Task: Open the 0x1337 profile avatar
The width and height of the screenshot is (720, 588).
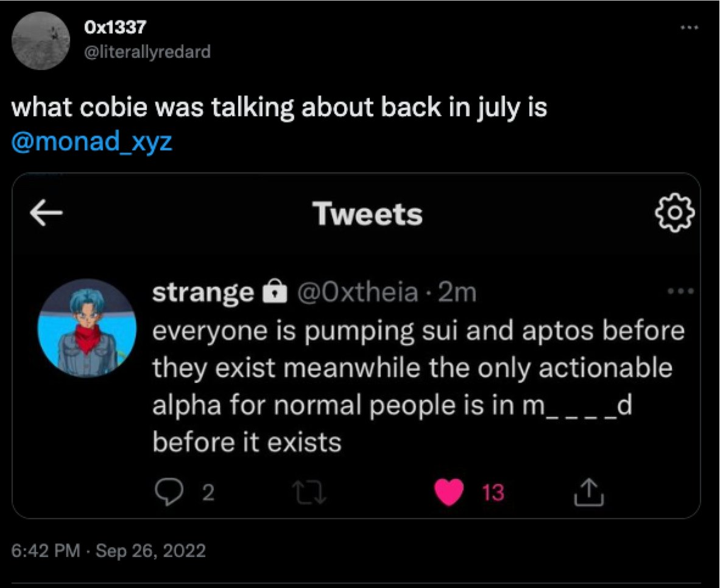Action: (x=38, y=38)
